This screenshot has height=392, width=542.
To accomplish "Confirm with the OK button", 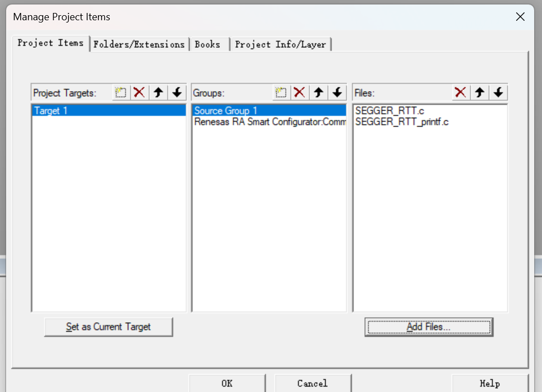I will click(x=227, y=383).
